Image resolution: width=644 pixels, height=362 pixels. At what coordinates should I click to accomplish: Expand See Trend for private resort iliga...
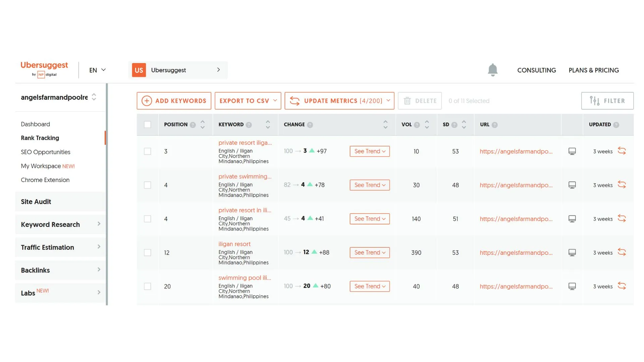[370, 151]
